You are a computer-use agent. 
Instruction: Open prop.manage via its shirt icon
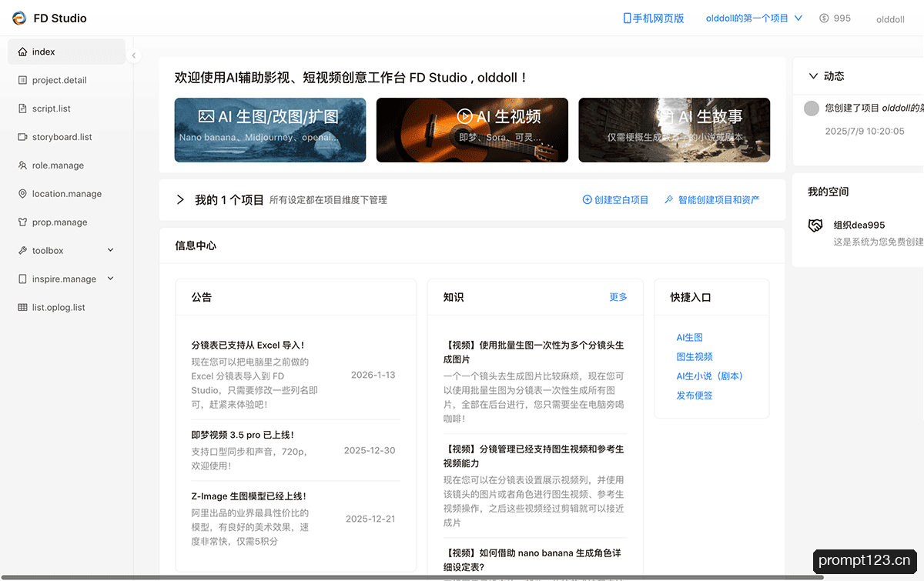[22, 222]
